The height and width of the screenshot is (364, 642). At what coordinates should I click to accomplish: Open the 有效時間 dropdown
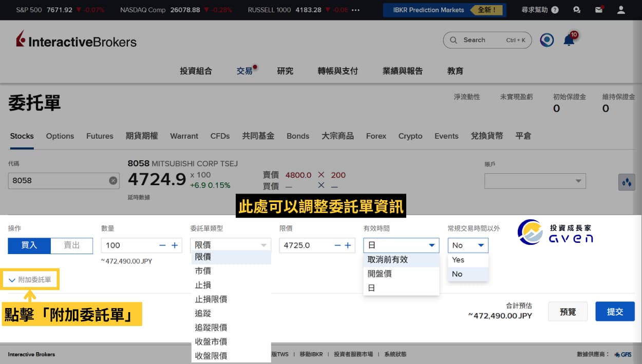[x=401, y=245]
